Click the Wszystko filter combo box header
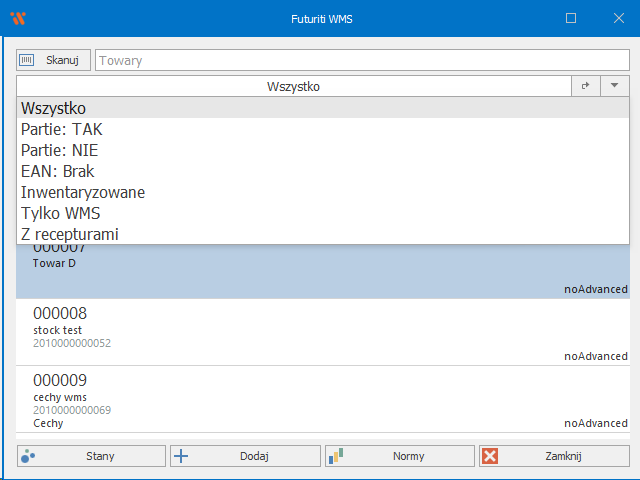This screenshot has width=640, height=480. [293, 87]
